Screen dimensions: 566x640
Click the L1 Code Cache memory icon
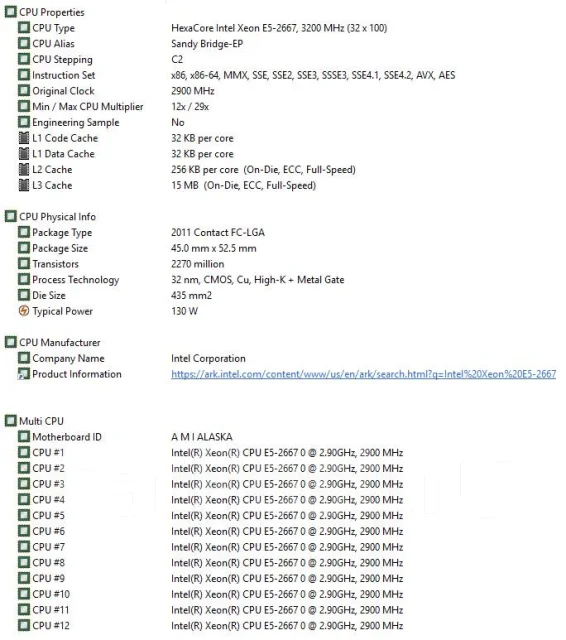(24, 138)
